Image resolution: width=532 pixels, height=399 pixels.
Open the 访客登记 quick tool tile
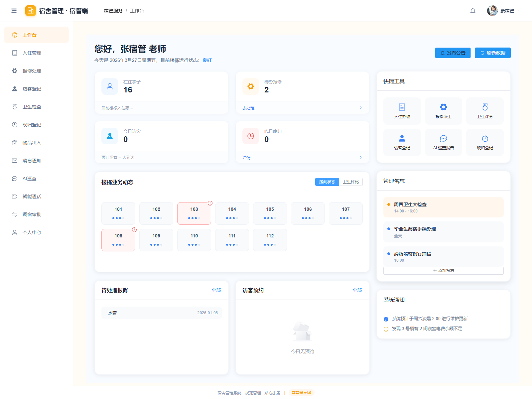tap(402, 142)
